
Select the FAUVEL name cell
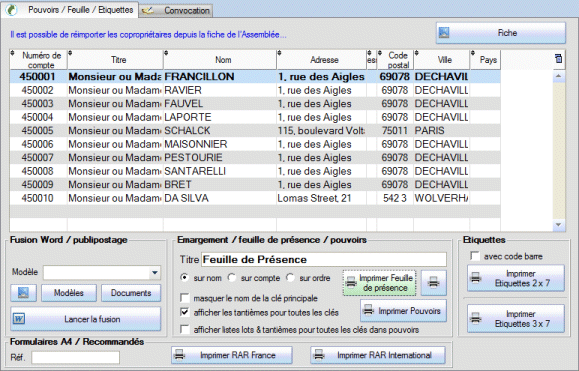coord(220,104)
